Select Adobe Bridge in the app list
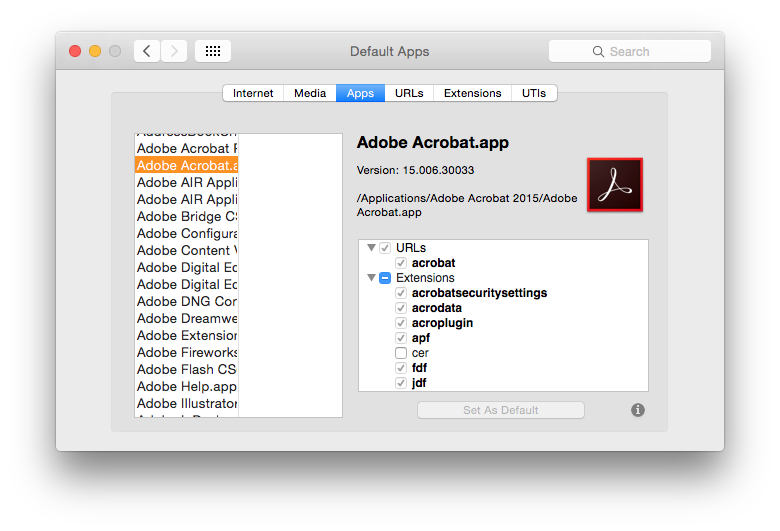This screenshot has height=531, width=780. coord(187,216)
